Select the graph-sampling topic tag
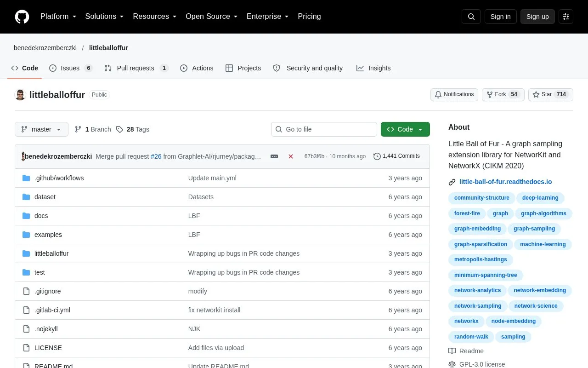 [534, 229]
